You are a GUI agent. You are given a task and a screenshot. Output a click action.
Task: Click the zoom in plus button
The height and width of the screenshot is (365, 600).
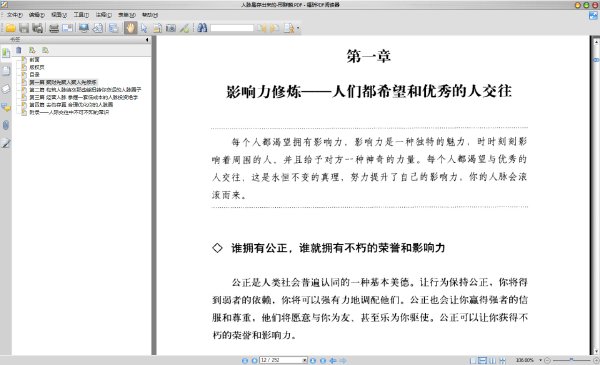[596, 360]
